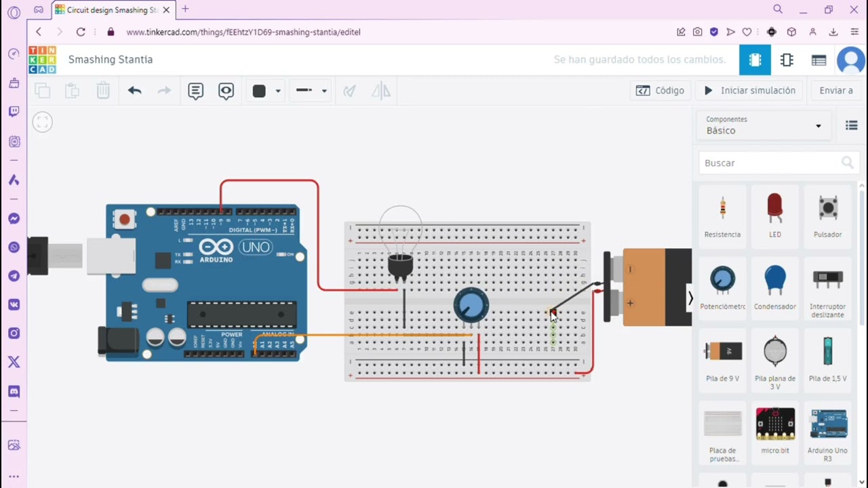This screenshot has height=488, width=868.
Task: Open WhatsApp in browser sidebar
Action: point(14,247)
